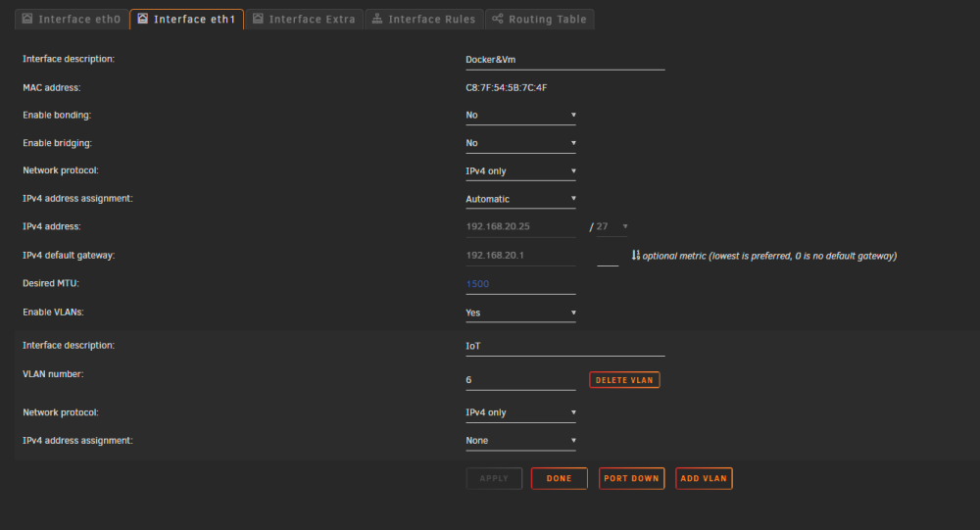980x530 pixels.
Task: Open the VLAN IPv4 address assignment dropdown set to None
Action: 520,441
